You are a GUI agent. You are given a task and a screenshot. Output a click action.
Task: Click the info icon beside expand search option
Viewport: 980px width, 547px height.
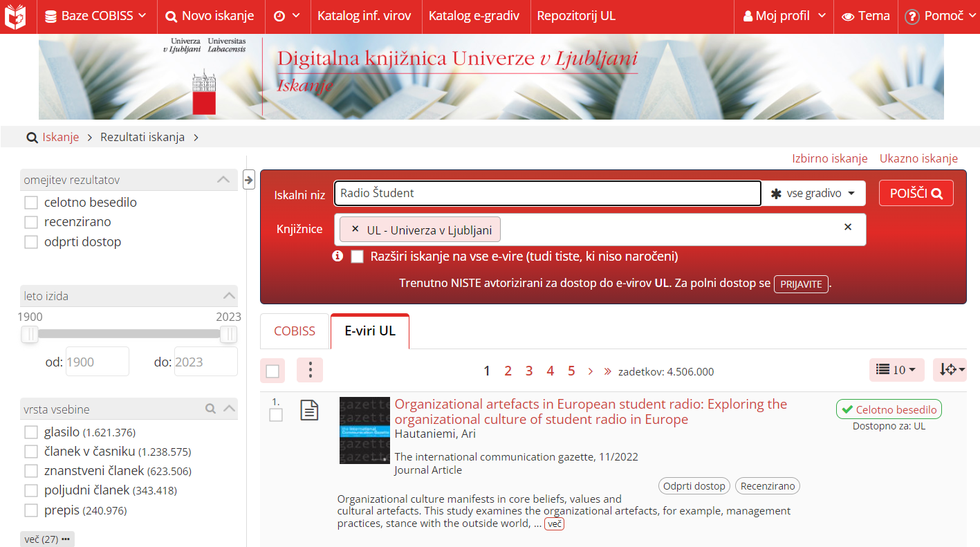tap(338, 257)
